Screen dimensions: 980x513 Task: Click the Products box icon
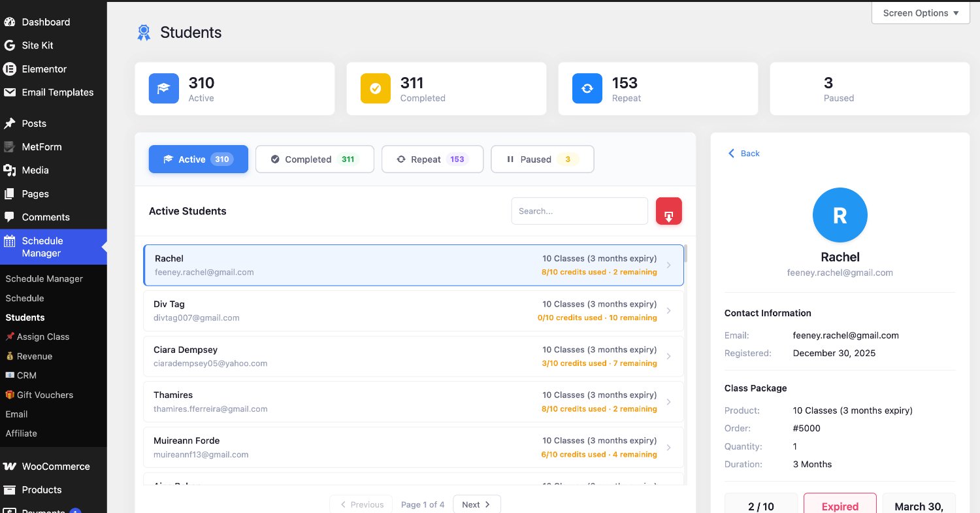(x=9, y=489)
